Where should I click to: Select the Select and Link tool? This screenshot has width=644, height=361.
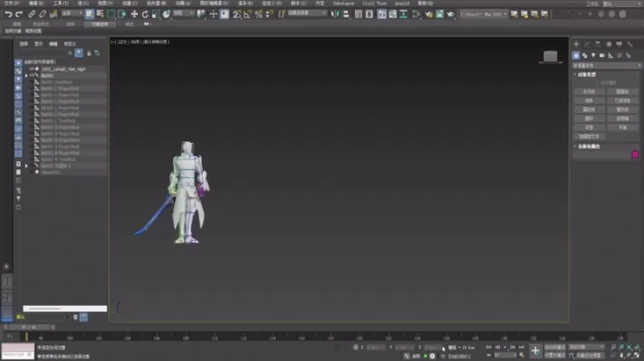pyautogui.click(x=32, y=14)
